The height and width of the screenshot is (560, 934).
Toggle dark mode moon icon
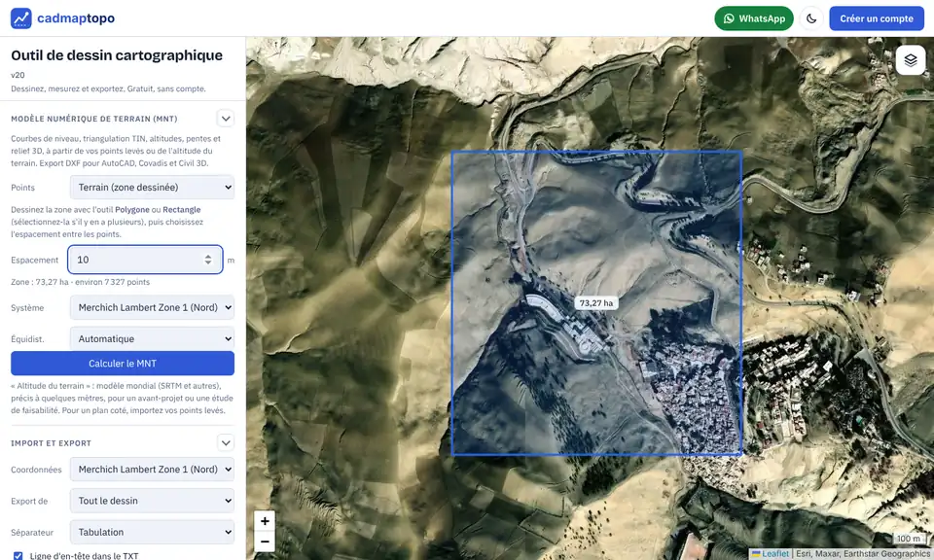[x=811, y=18]
